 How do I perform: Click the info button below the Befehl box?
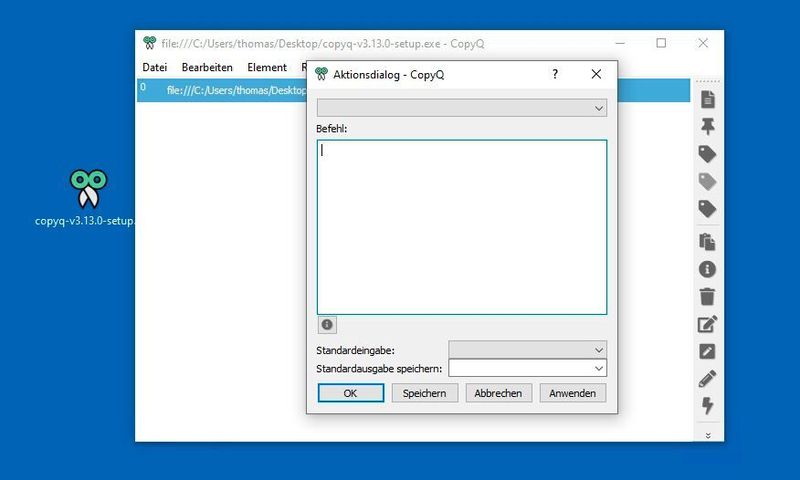point(327,324)
